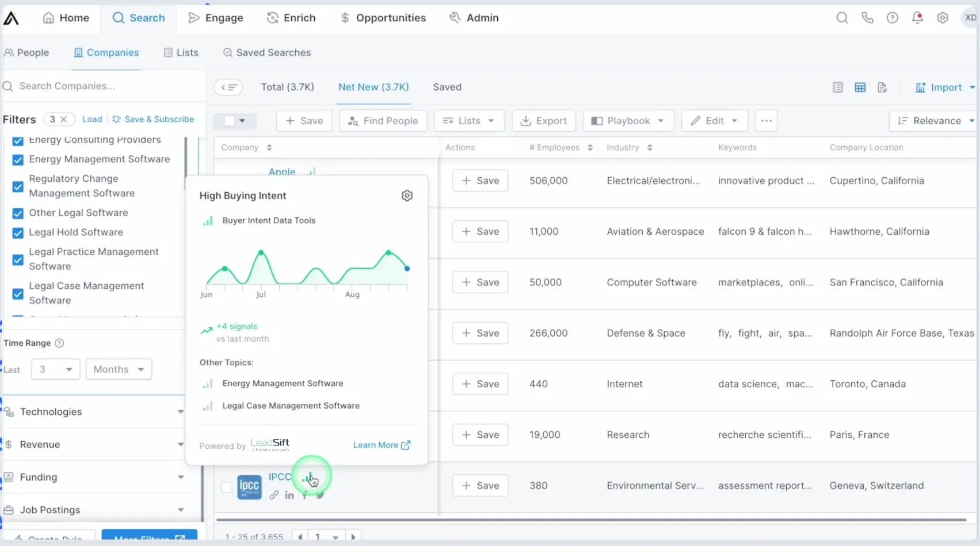Image resolution: width=980 pixels, height=546 pixels.
Task: Switch to the Total (3.7K) tab
Action: [288, 87]
